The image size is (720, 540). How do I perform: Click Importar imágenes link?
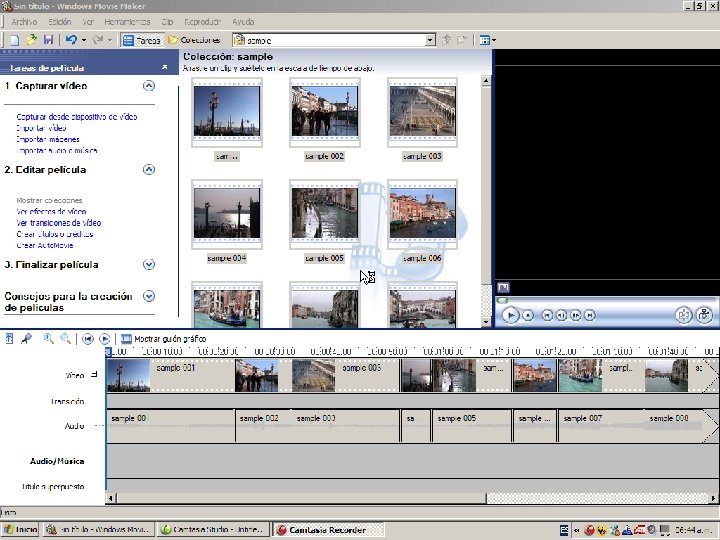pos(48,140)
